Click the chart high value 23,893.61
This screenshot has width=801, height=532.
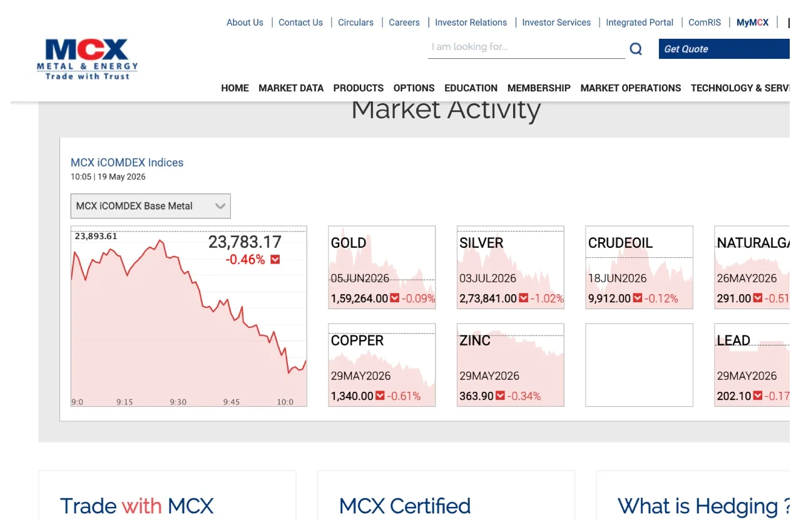(x=96, y=237)
